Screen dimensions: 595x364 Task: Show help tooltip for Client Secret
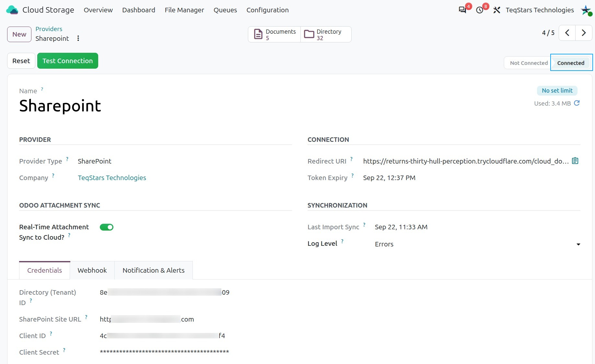tap(64, 350)
